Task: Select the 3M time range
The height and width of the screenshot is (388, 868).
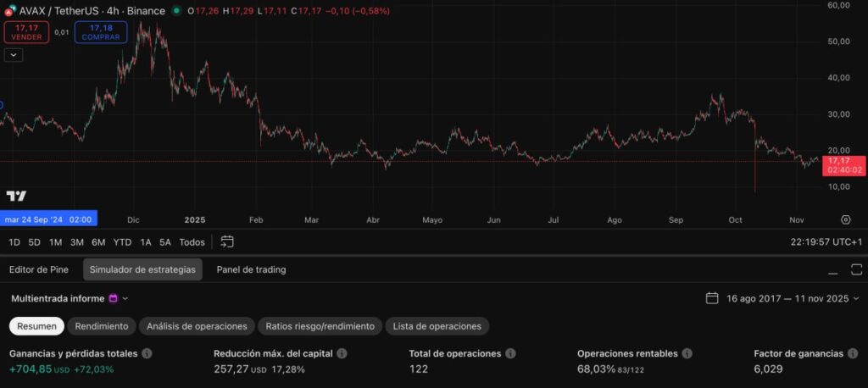Action: click(77, 242)
